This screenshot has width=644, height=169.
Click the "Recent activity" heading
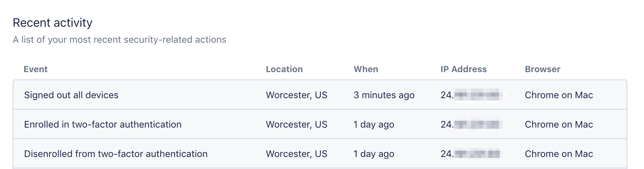[x=53, y=23]
